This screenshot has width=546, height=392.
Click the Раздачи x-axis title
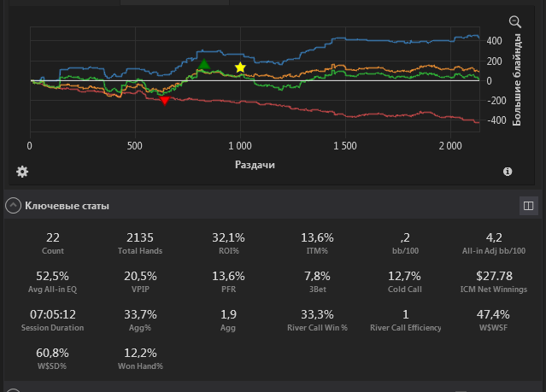(255, 165)
